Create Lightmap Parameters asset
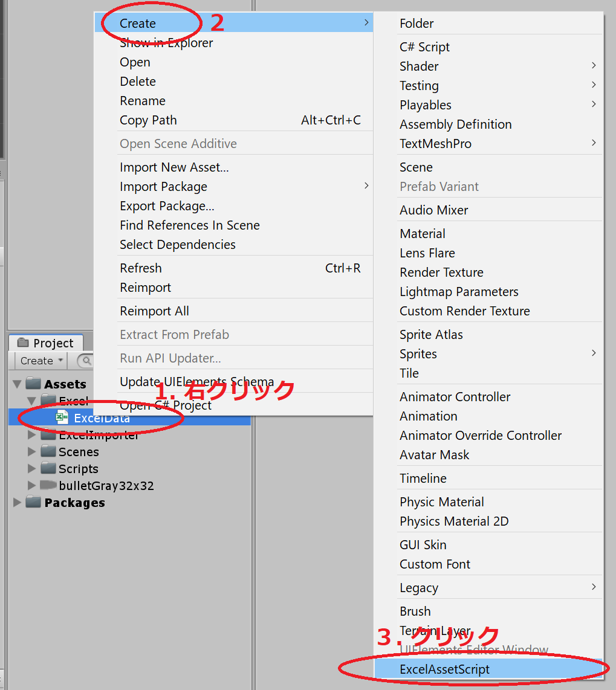Screen dimensions: 616x690 [x=488, y=292]
